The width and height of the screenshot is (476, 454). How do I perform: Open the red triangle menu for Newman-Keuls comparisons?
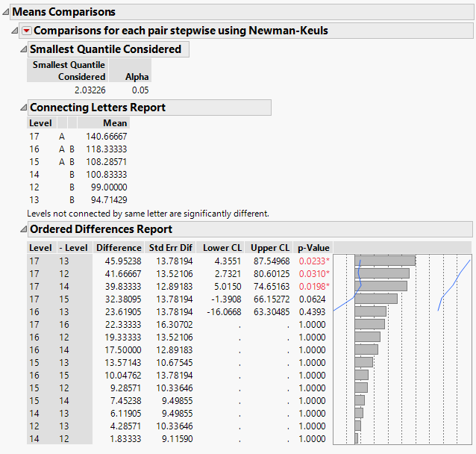pyautogui.click(x=27, y=31)
